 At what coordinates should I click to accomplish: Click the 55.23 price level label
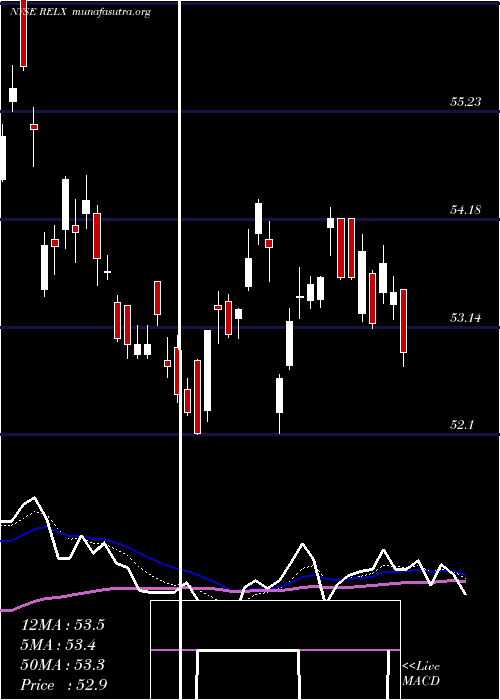pyautogui.click(x=466, y=102)
